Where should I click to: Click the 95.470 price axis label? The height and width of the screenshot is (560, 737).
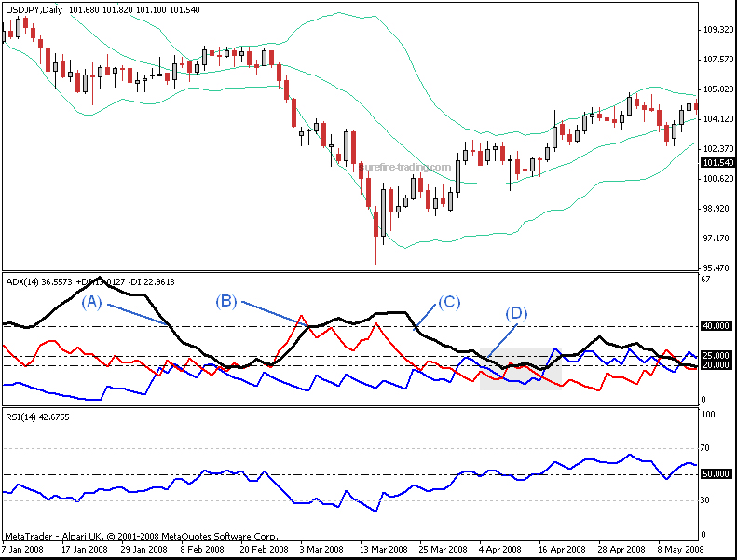(717, 268)
